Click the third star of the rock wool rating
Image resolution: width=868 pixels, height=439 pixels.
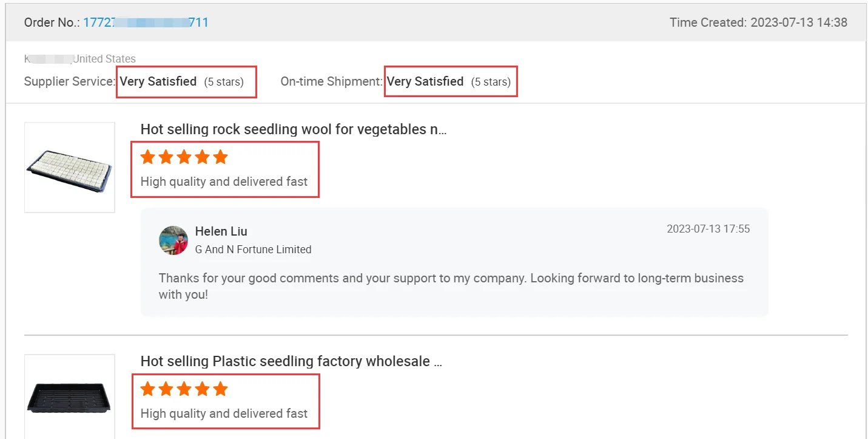pos(184,158)
